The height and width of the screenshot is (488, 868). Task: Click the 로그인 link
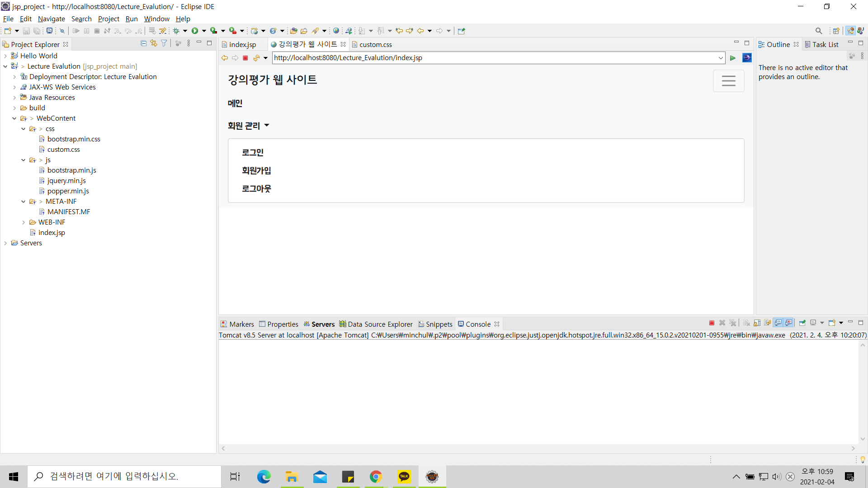point(252,153)
